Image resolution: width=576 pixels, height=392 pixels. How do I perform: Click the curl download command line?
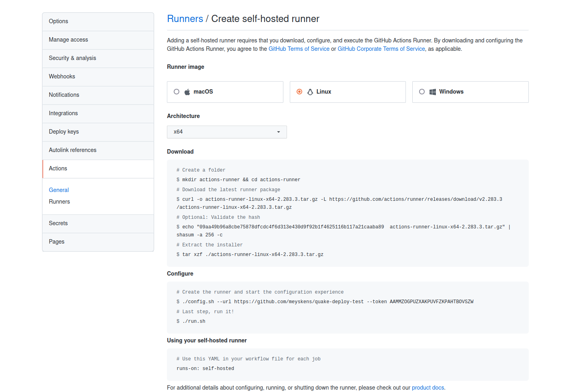click(339, 203)
